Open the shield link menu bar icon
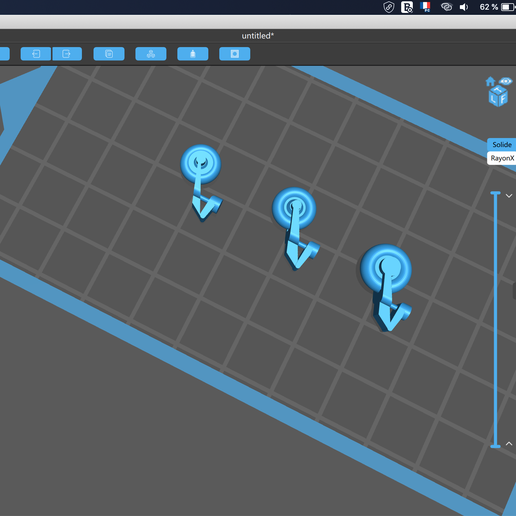The image size is (516, 516). tap(389, 7)
